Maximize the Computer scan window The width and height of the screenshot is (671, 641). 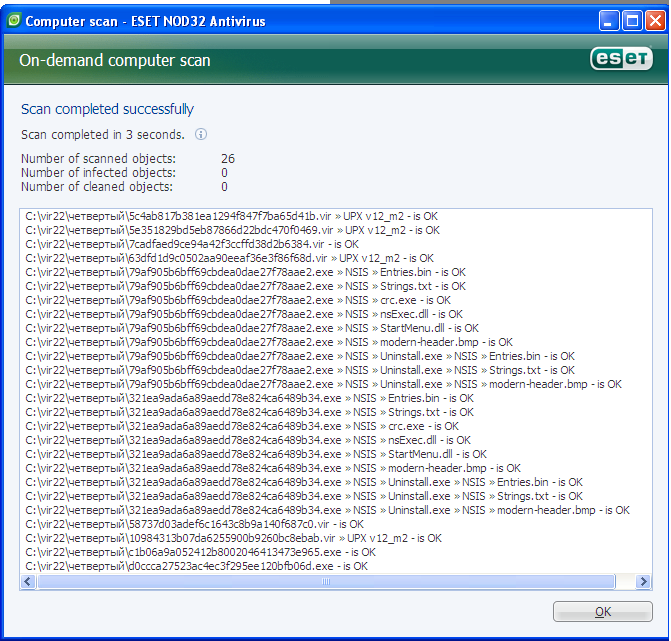click(632, 21)
